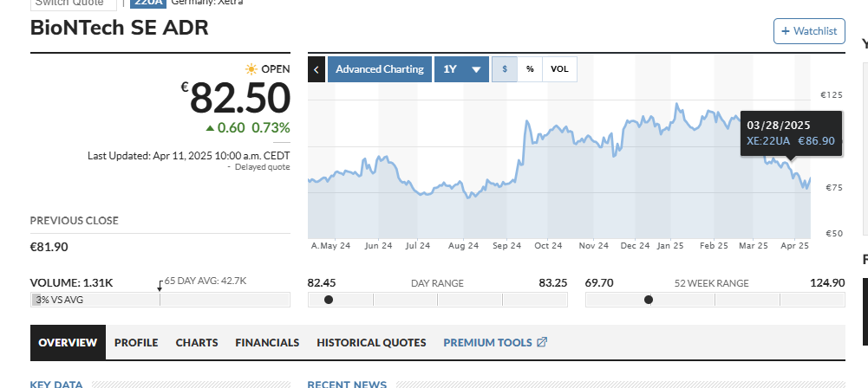
Task: Click the €50 chart axis label
Action: (x=833, y=233)
